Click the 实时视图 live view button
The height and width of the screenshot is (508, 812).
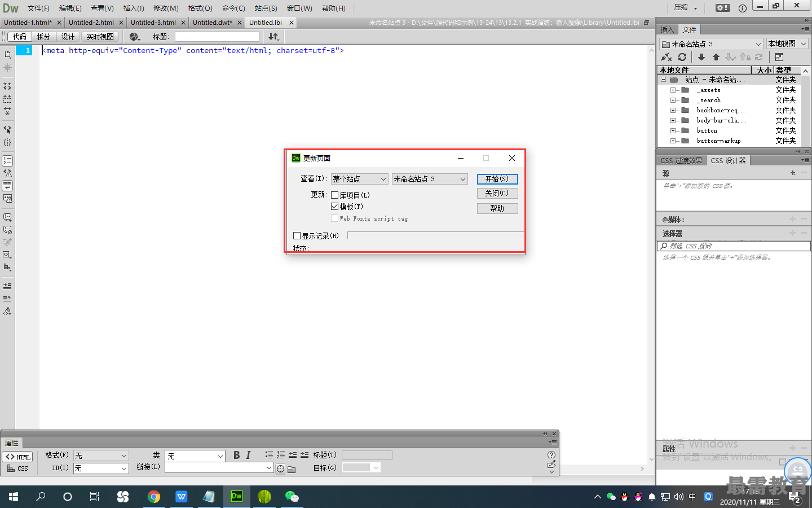pyautogui.click(x=100, y=37)
